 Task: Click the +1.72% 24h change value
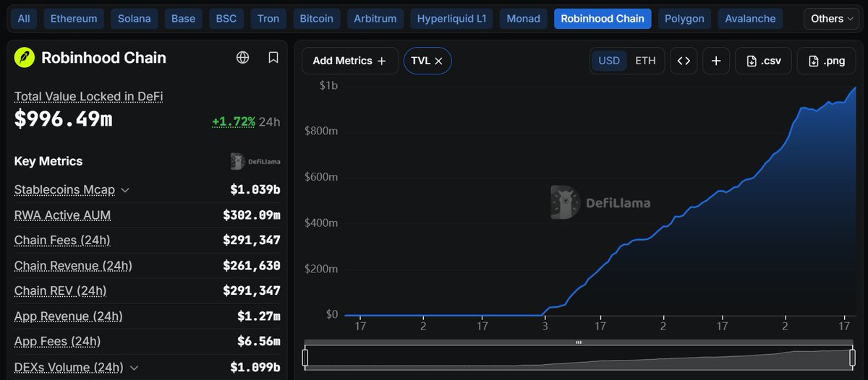pyautogui.click(x=233, y=121)
